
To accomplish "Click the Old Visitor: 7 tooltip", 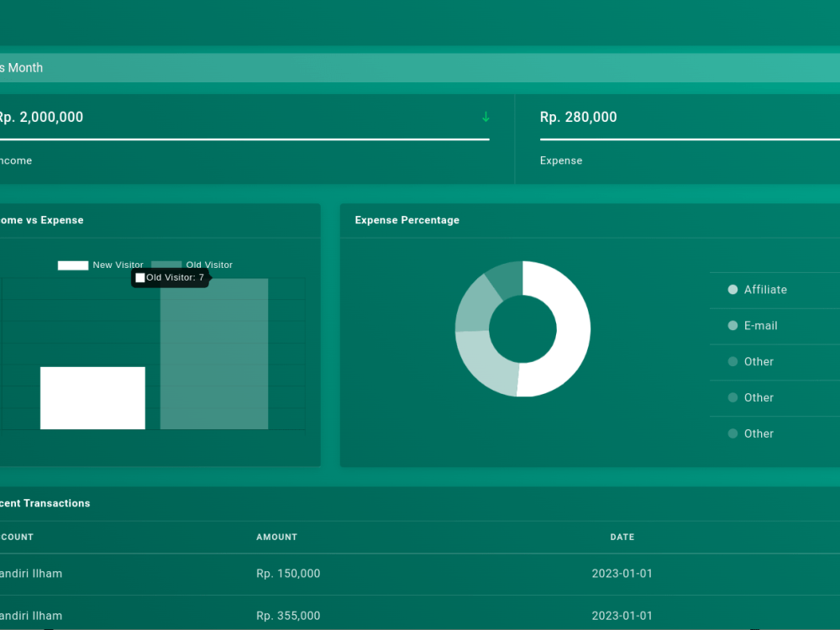I will [x=171, y=277].
